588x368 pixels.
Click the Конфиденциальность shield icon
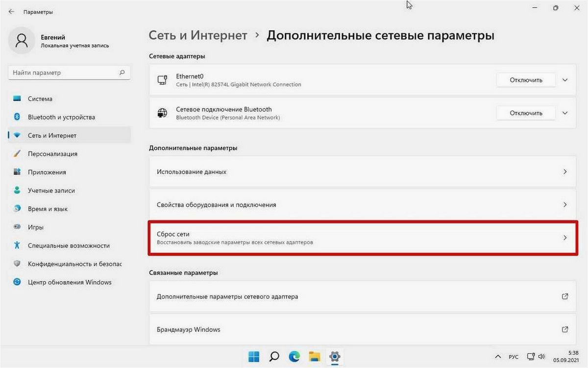click(17, 264)
